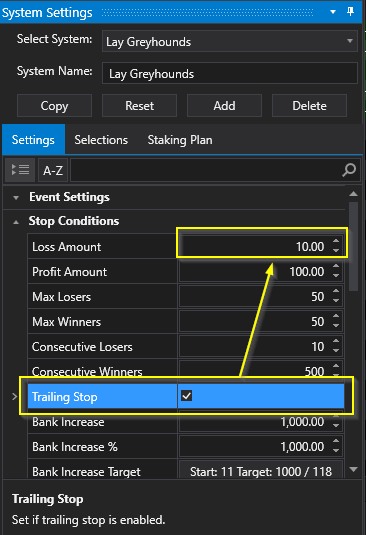Increase Consecutive Losers value
Viewport: 366px width, 535px height.
336,341
